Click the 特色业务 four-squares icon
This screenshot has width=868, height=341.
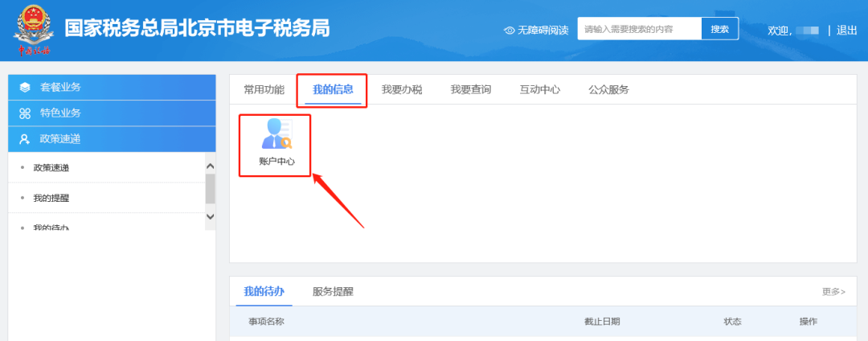tap(25, 113)
